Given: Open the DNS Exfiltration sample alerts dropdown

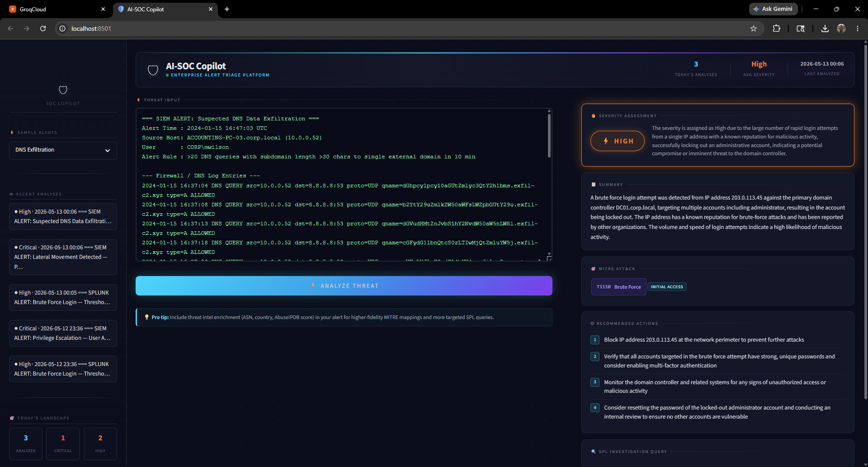Looking at the screenshot, I should pos(63,150).
